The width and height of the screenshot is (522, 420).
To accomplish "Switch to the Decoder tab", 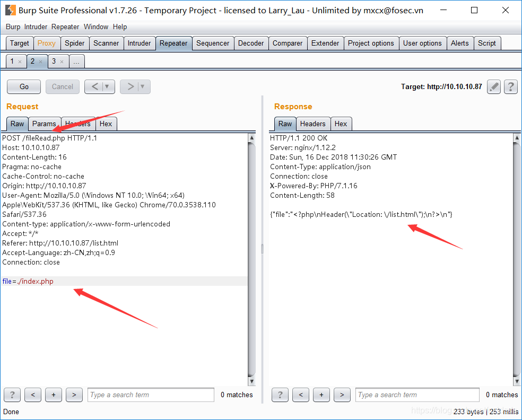I will click(251, 43).
